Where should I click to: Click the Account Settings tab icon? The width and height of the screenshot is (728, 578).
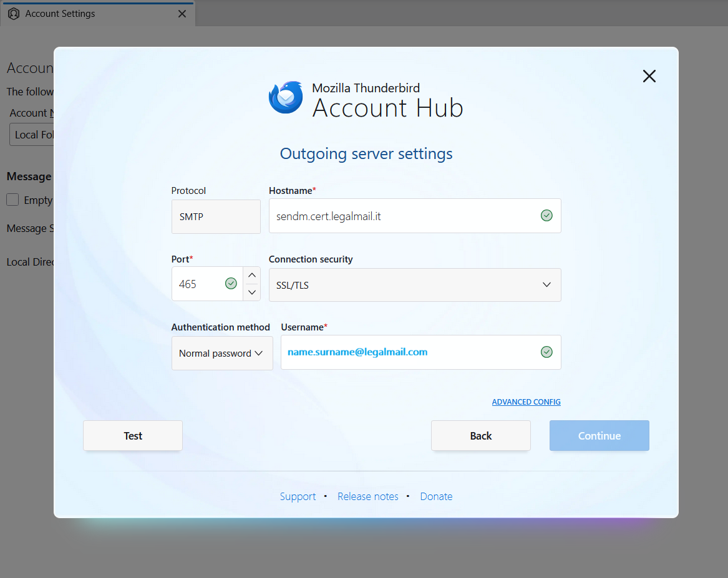pos(14,14)
